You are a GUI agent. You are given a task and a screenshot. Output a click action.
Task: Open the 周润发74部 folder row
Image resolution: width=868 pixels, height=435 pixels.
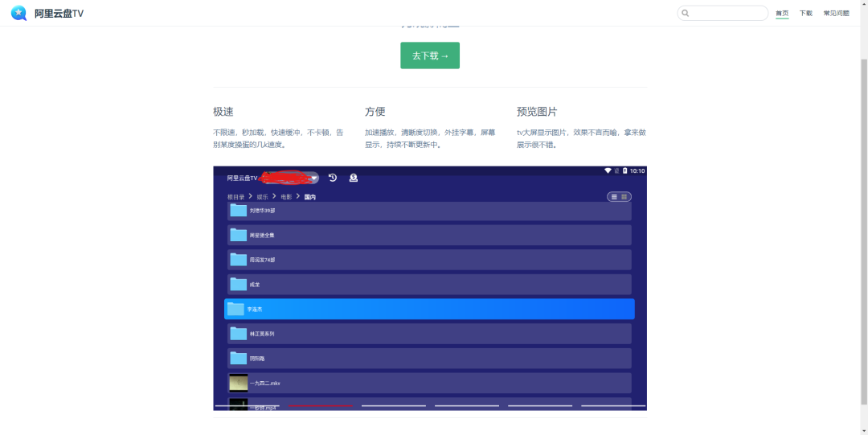(429, 260)
